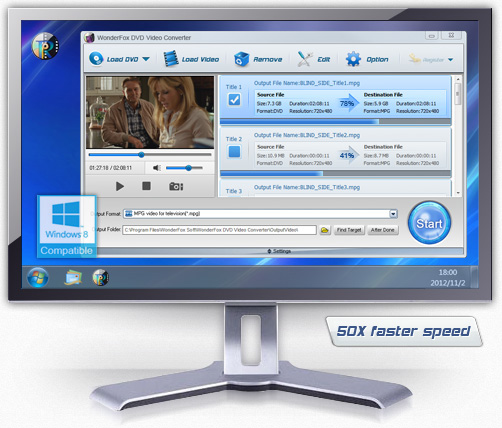502x428 pixels.
Task: Check the Title 2 checkbox
Action: click(x=234, y=152)
